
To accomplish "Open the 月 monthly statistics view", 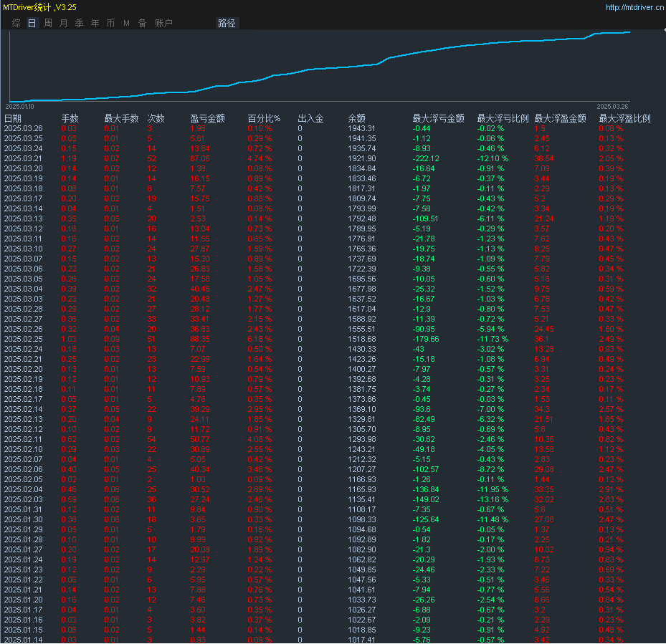I will pyautogui.click(x=63, y=23).
